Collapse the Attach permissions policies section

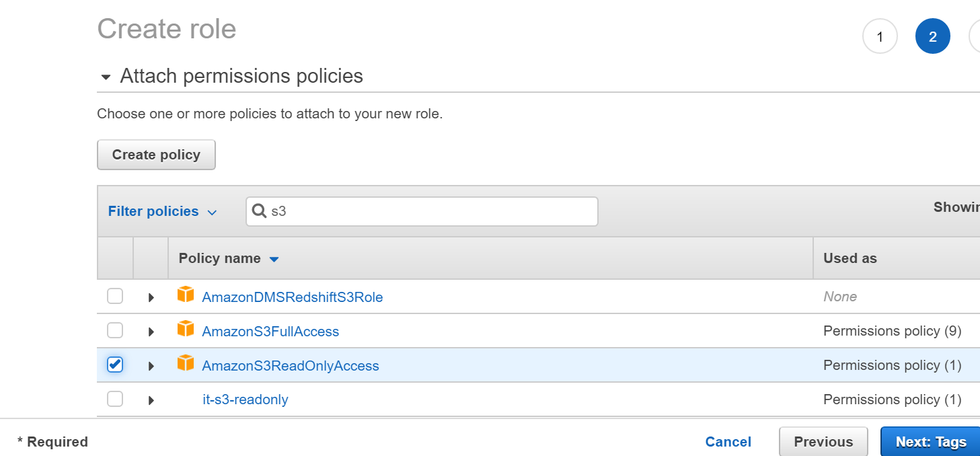pyautogui.click(x=106, y=77)
